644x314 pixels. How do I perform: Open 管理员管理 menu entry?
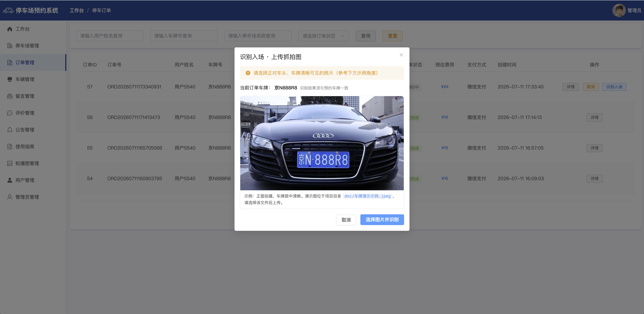click(x=33, y=197)
